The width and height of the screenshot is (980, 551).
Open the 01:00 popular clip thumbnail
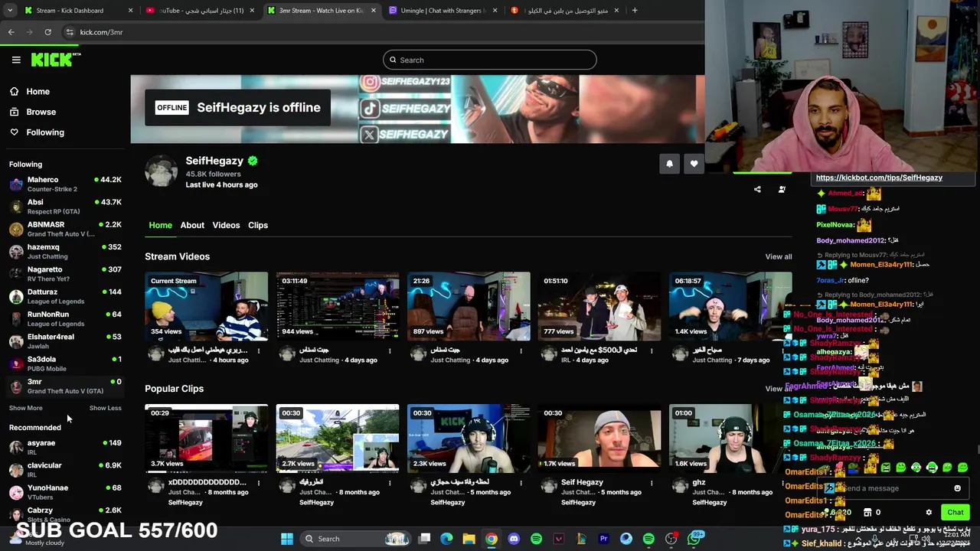pos(730,439)
